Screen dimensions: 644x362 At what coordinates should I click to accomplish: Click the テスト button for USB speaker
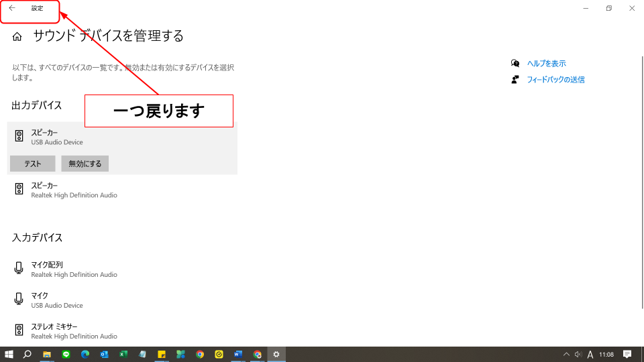tap(32, 164)
